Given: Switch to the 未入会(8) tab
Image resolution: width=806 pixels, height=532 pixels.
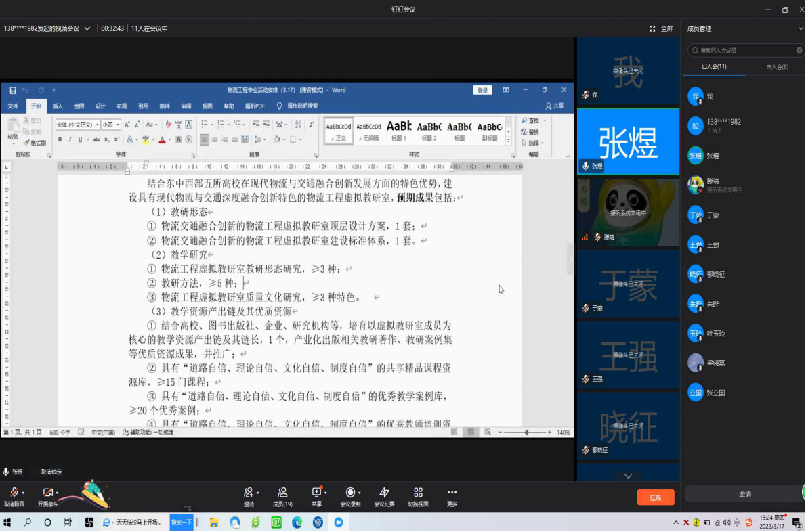Looking at the screenshot, I should tap(776, 66).
